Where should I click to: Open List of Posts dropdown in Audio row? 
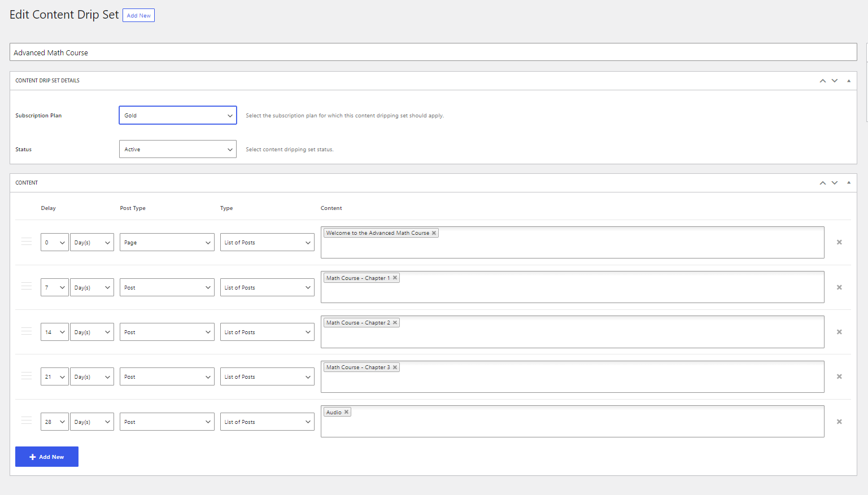pos(267,422)
